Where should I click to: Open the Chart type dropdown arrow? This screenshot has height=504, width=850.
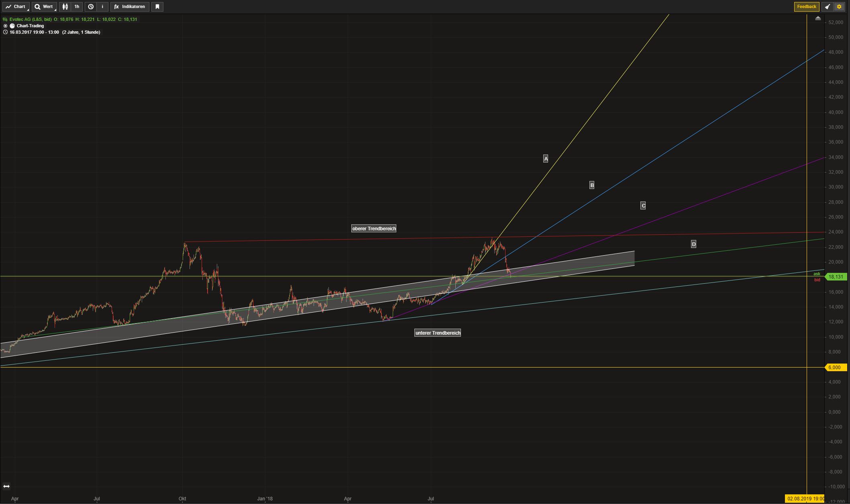28,9
